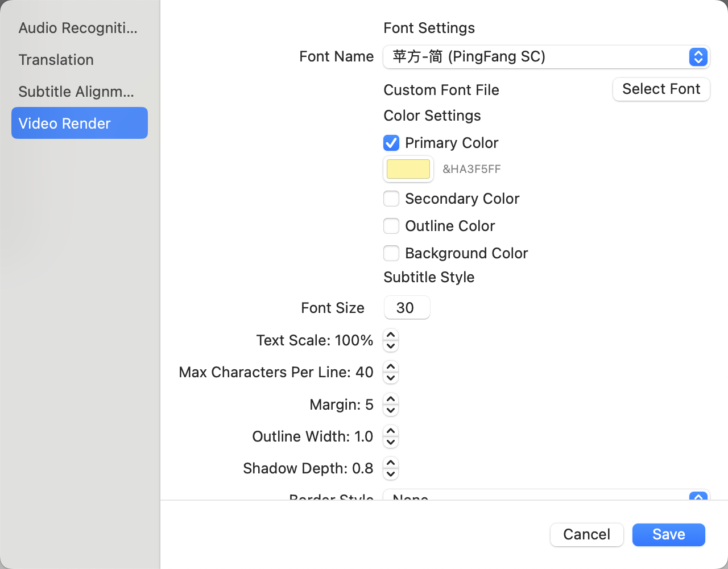Open the Audio Recognition settings section
Image resolution: width=728 pixels, height=569 pixels.
pos(78,28)
